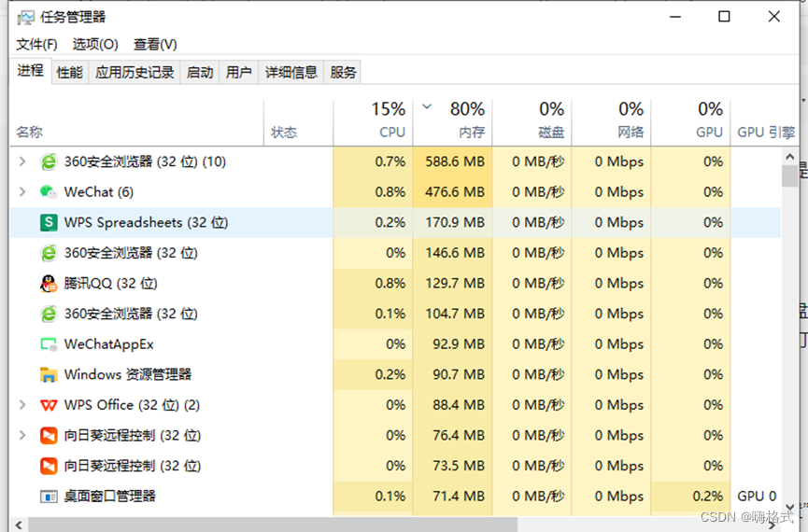The width and height of the screenshot is (808, 532).
Task: Click the 476.6 MB memory value
Action: [455, 192]
